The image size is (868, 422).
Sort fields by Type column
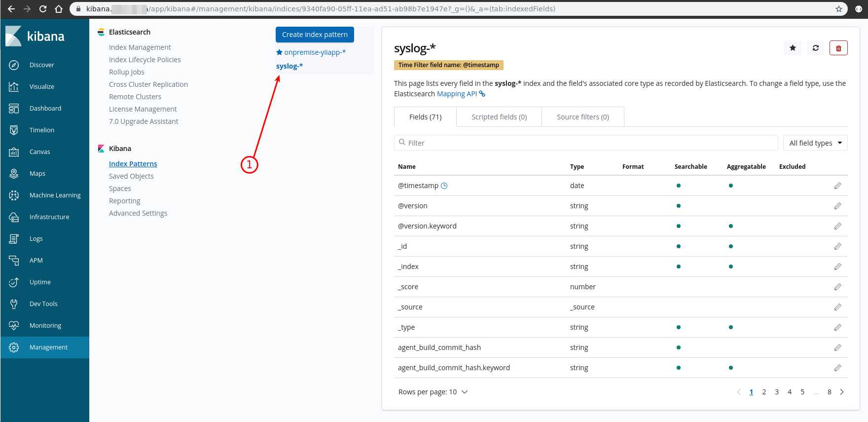[577, 167]
